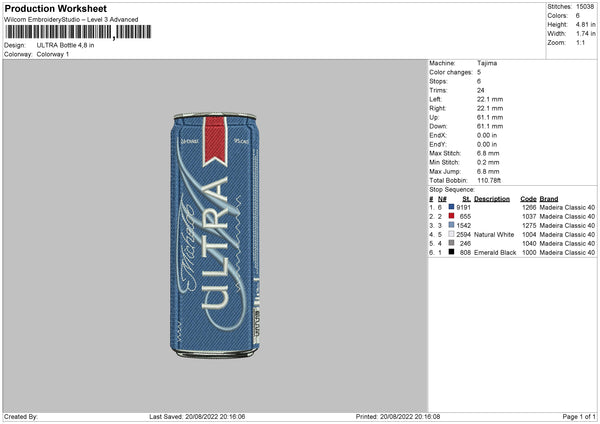Viewport: 600px width, 424px height.
Task: Click the 'Stop Sequence:' heading
Action: click(452, 190)
